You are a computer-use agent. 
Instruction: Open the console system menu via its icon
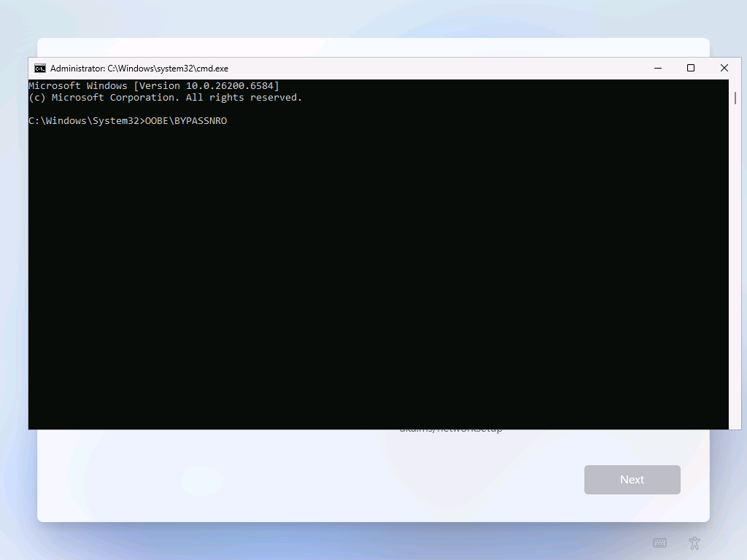40,68
